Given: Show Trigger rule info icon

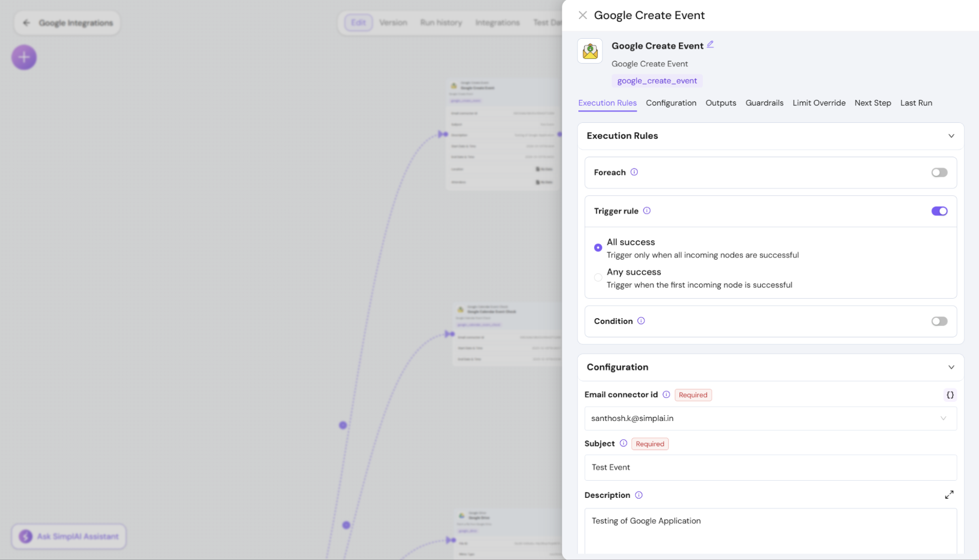Looking at the screenshot, I should tap(647, 210).
